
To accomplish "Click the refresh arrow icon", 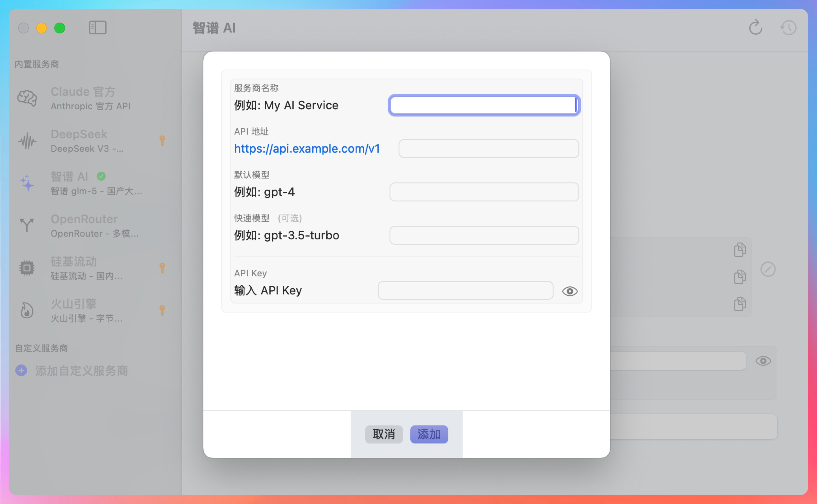I will [x=755, y=28].
